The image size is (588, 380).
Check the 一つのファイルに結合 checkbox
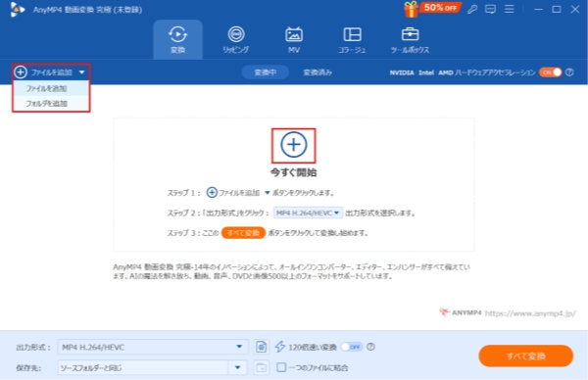[281, 367]
